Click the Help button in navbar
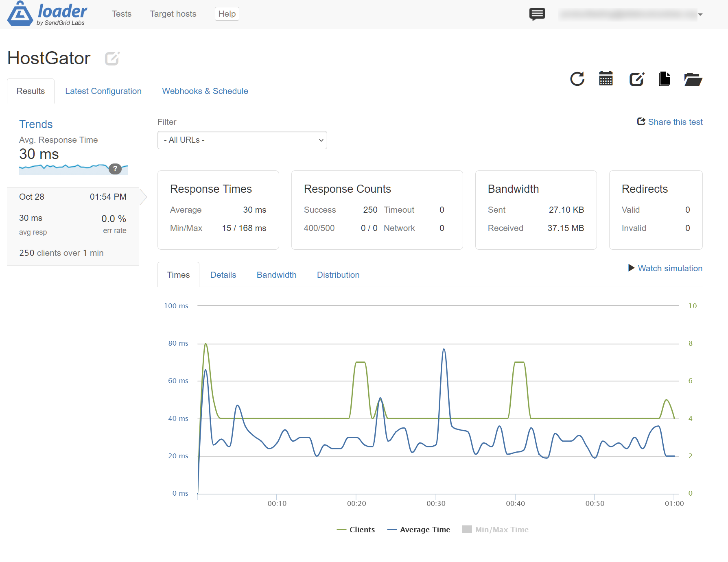 click(227, 14)
